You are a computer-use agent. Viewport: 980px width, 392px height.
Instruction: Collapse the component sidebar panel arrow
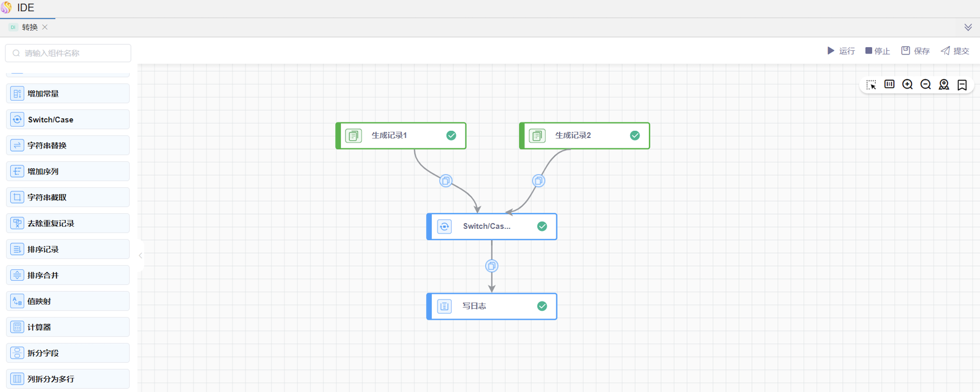coord(140,255)
